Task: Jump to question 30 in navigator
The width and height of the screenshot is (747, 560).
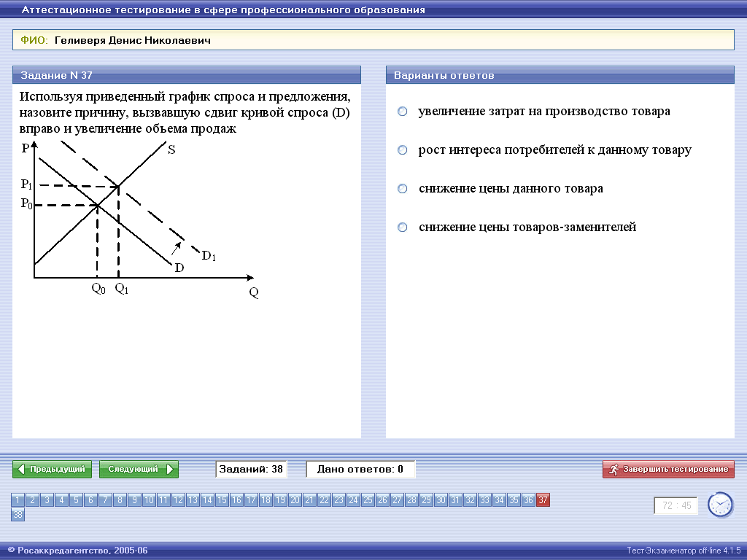Action: pos(441,500)
